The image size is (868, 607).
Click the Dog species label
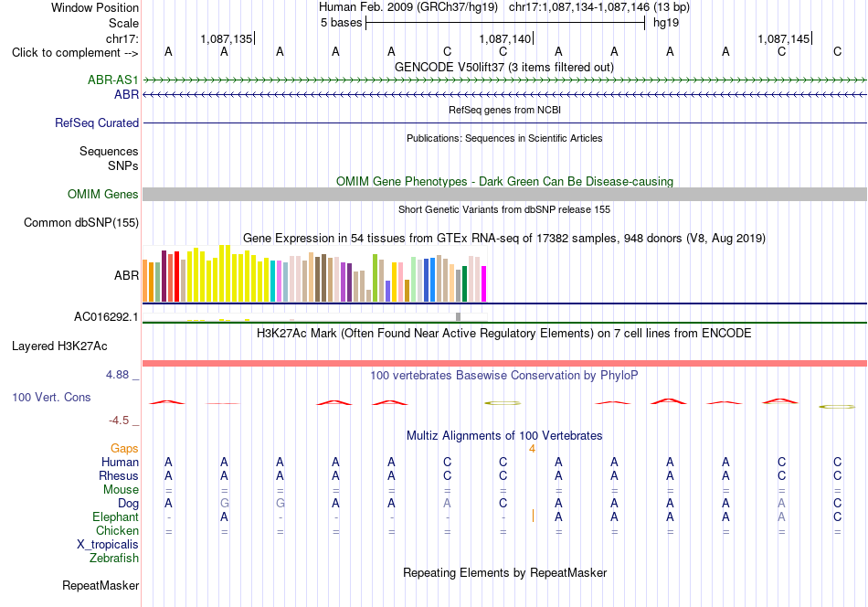pyautogui.click(x=129, y=503)
